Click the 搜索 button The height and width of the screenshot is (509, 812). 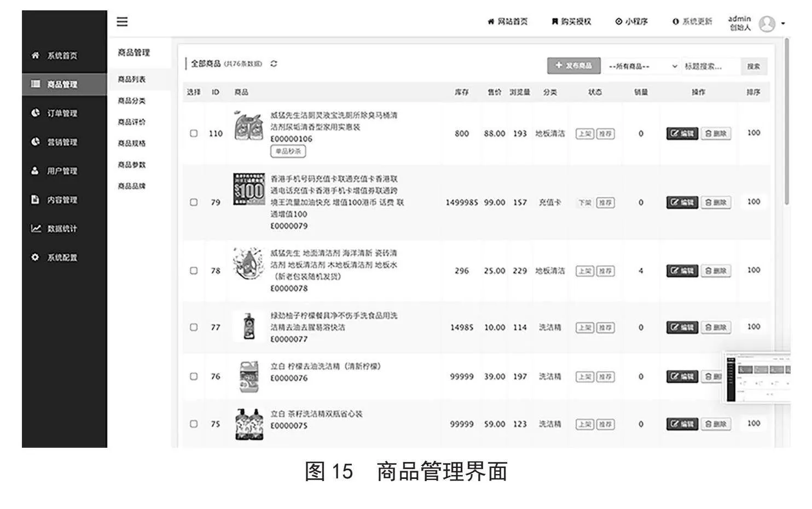[x=753, y=66]
